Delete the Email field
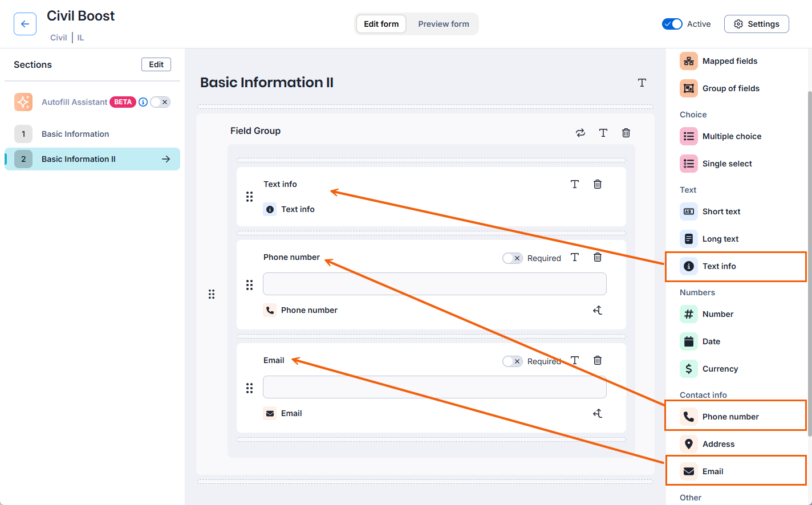Viewport: 812px width, 505px height. click(598, 360)
